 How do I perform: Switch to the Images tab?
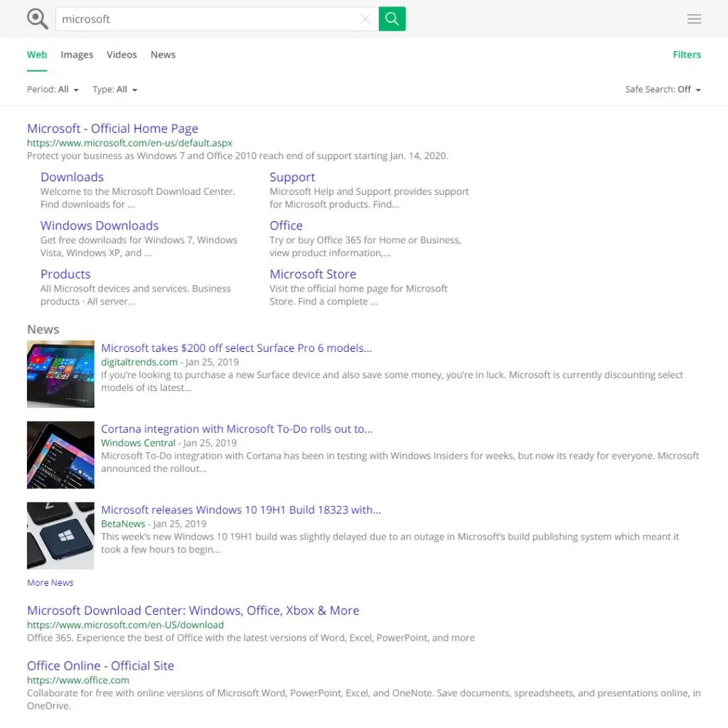pyautogui.click(x=77, y=55)
